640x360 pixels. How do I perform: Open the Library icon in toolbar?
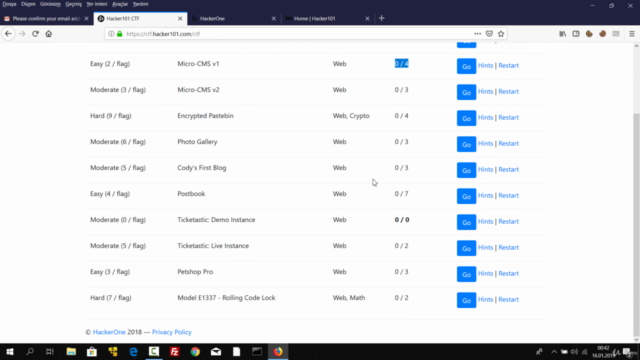tap(562, 34)
